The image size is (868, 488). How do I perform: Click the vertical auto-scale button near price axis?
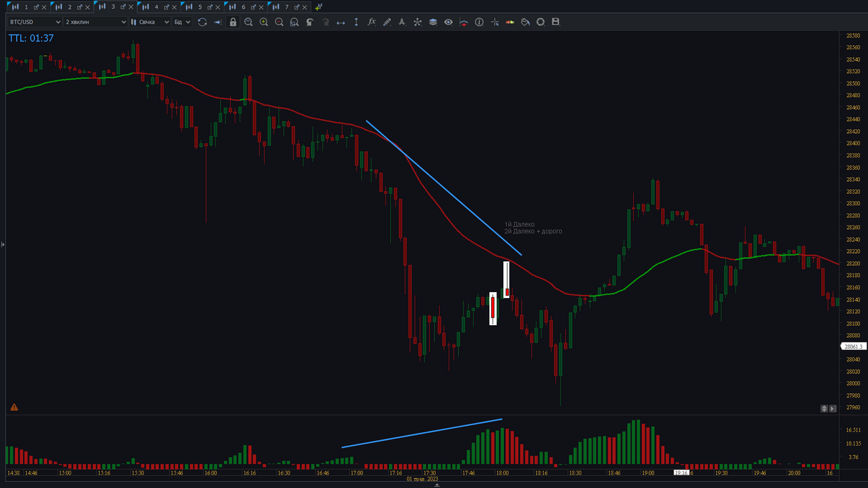[824, 409]
